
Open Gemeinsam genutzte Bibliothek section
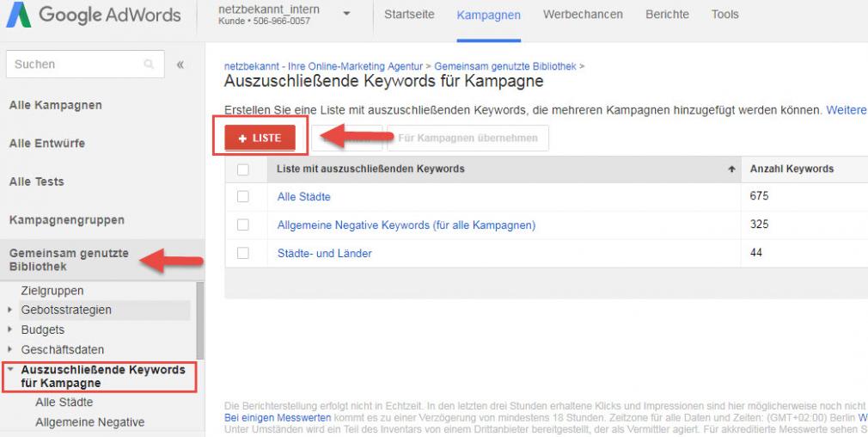click(69, 260)
